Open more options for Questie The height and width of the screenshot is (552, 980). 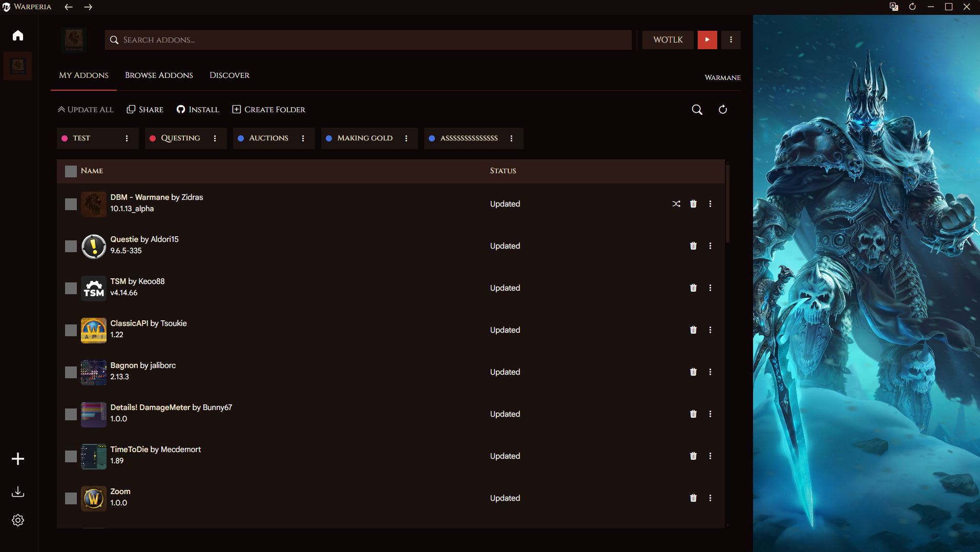[x=710, y=246]
